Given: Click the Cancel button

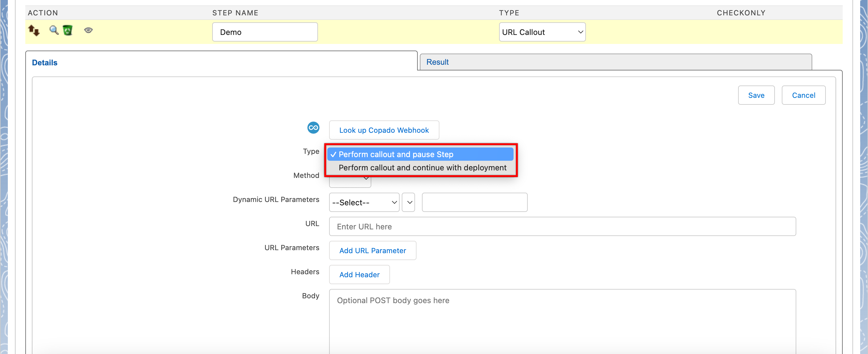Looking at the screenshot, I should (803, 95).
